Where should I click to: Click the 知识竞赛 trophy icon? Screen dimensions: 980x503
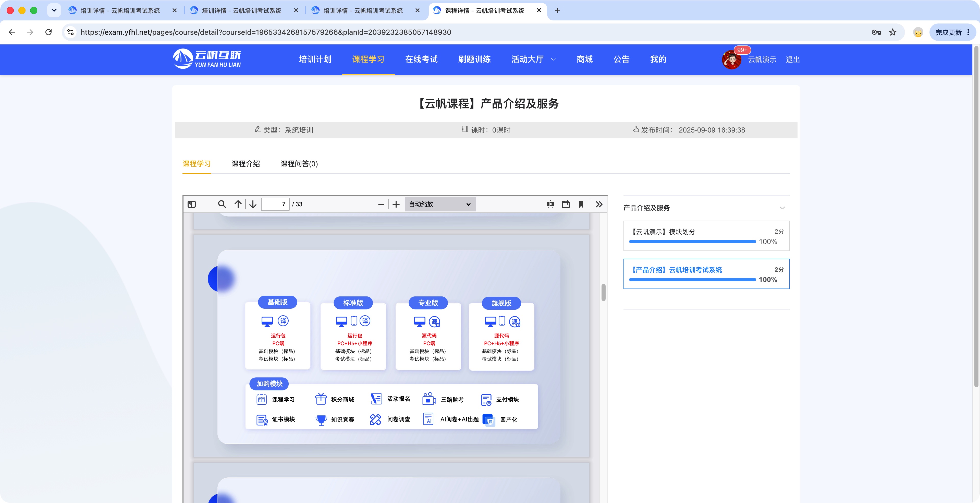click(x=321, y=420)
